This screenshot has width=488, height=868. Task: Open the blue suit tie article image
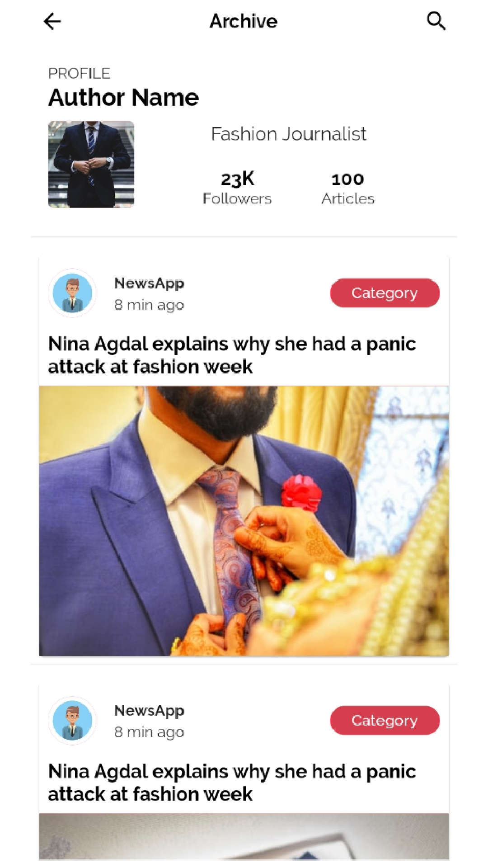(244, 521)
